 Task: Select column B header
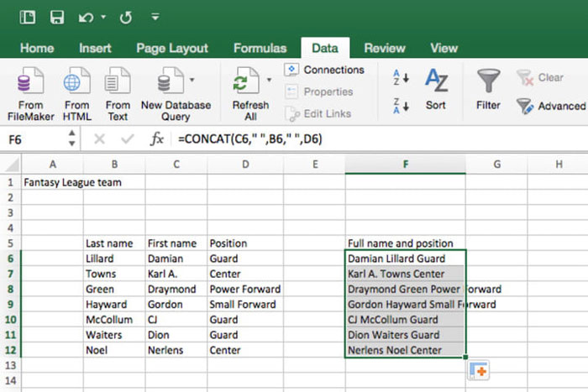114,165
